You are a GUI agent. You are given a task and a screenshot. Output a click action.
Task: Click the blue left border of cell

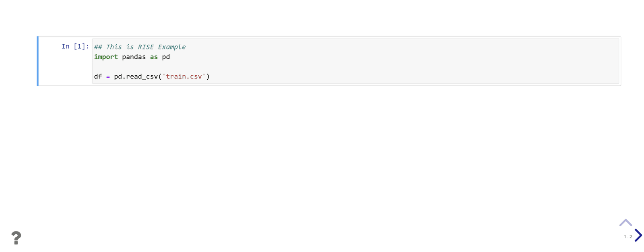(37, 61)
